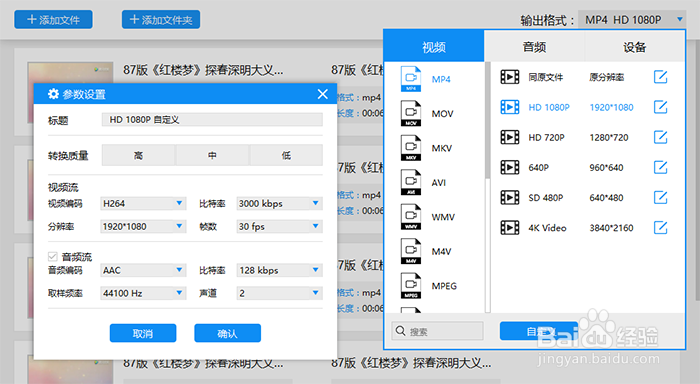
Task: Set conversion quality to 高
Action: [138, 155]
